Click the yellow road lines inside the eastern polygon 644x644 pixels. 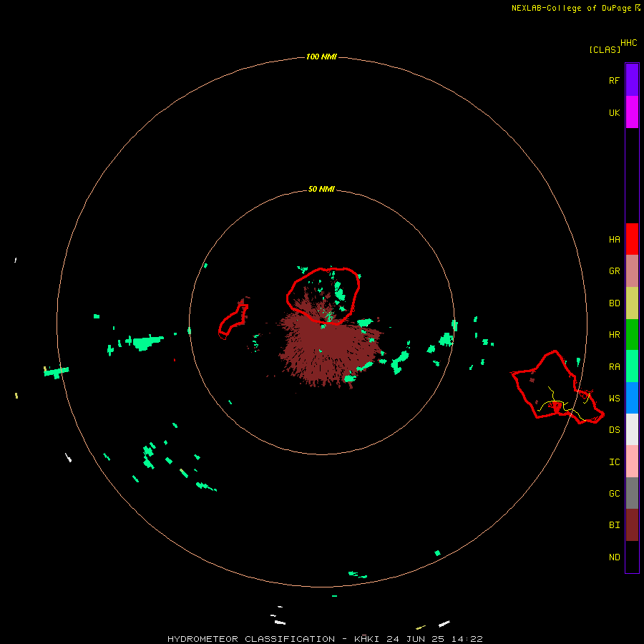click(x=565, y=404)
